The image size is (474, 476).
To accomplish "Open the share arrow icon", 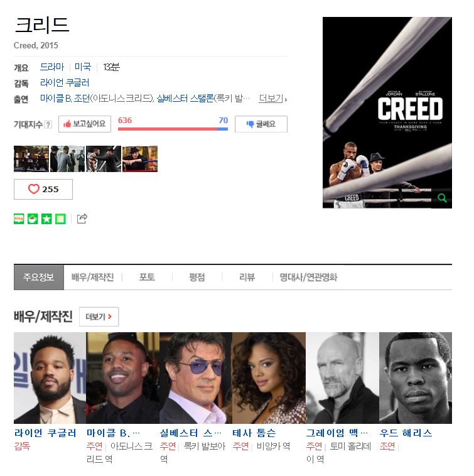I will [82, 219].
